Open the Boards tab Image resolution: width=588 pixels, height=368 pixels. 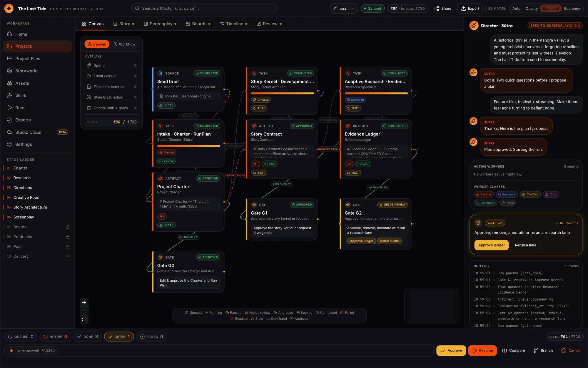coord(198,24)
